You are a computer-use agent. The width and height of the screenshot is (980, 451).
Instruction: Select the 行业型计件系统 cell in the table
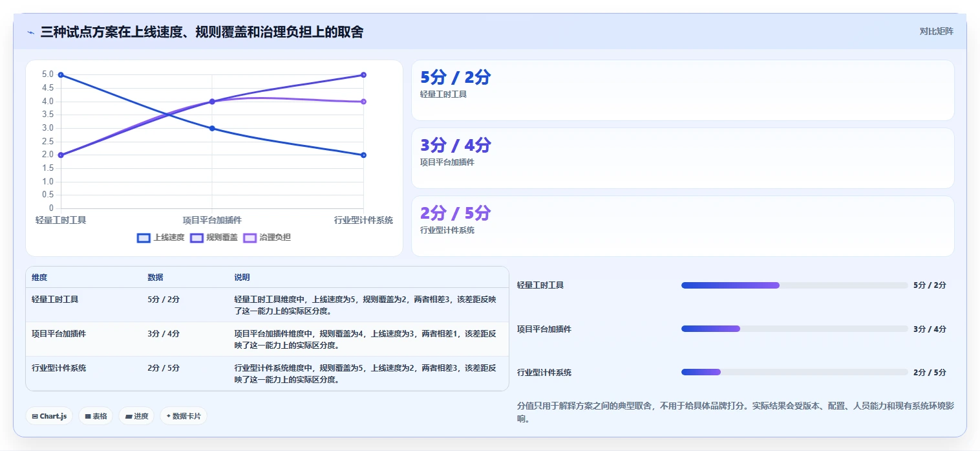[x=59, y=368]
